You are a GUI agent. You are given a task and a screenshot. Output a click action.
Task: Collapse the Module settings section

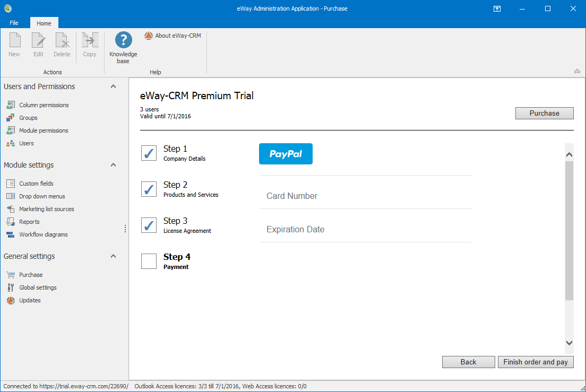[x=113, y=164]
